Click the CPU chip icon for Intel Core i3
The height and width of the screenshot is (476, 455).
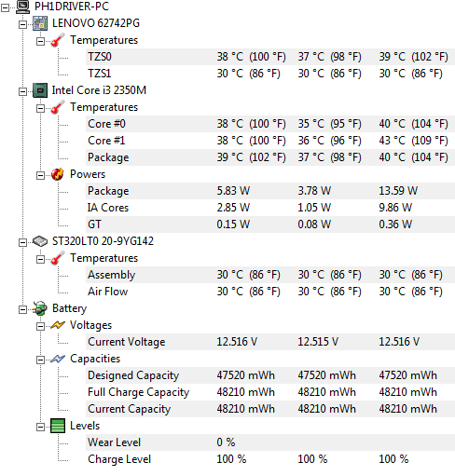(40, 90)
